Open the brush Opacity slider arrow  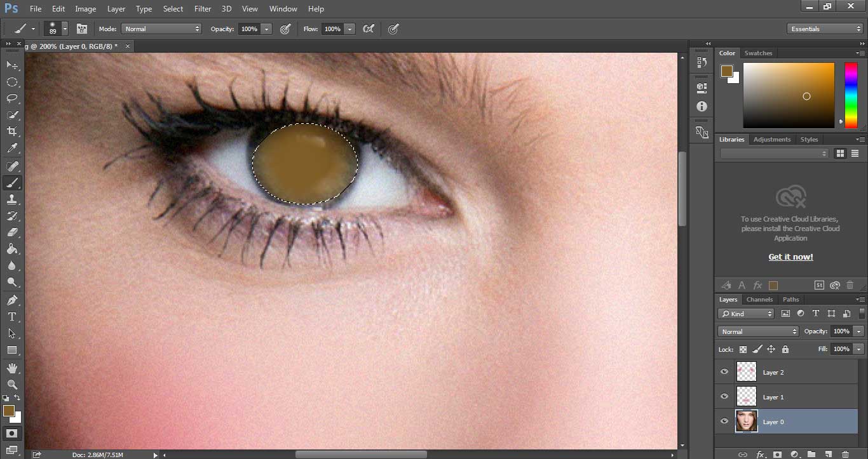[266, 29]
